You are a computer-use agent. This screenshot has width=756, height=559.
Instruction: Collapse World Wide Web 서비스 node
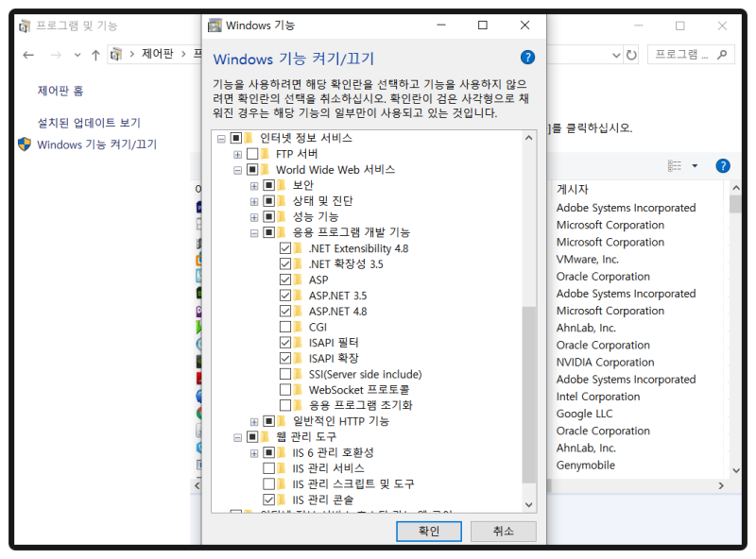click(x=237, y=170)
